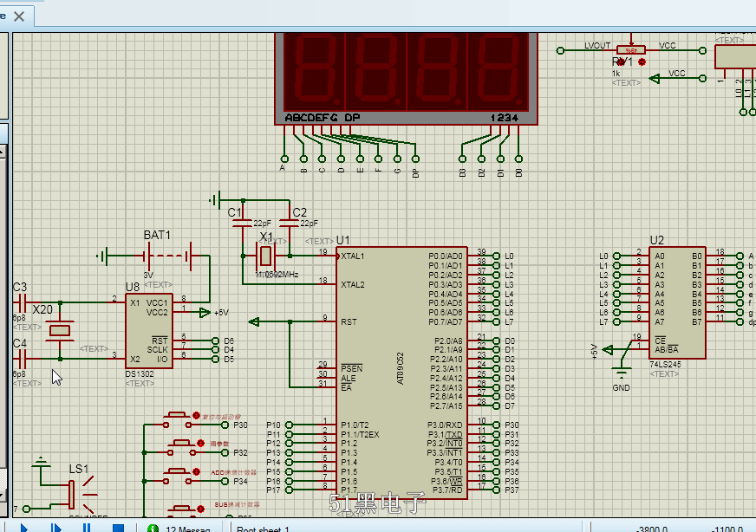Select the four-digit seven-segment display
This screenshot has height=532, width=756.
tap(406, 79)
